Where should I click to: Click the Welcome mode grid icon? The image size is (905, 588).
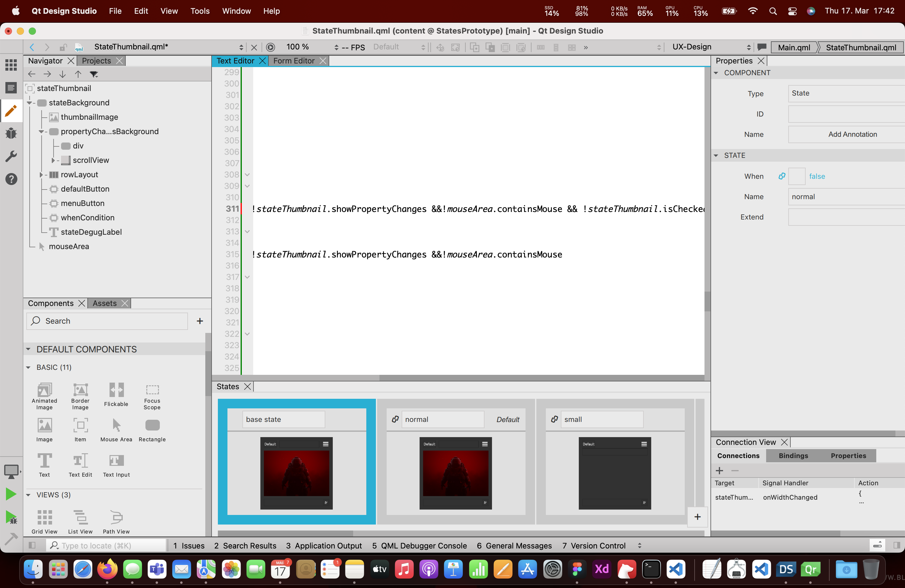pyautogui.click(x=11, y=65)
